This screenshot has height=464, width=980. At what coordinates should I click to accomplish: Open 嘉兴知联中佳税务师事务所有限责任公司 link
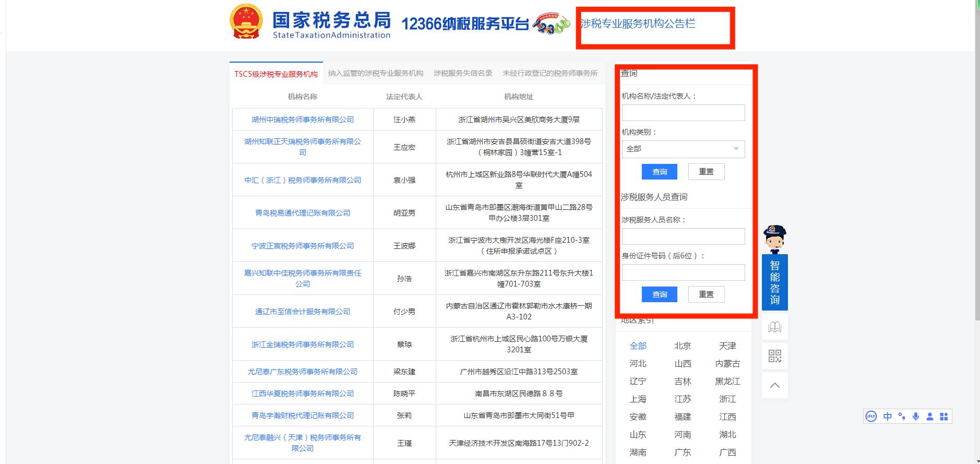click(303, 278)
